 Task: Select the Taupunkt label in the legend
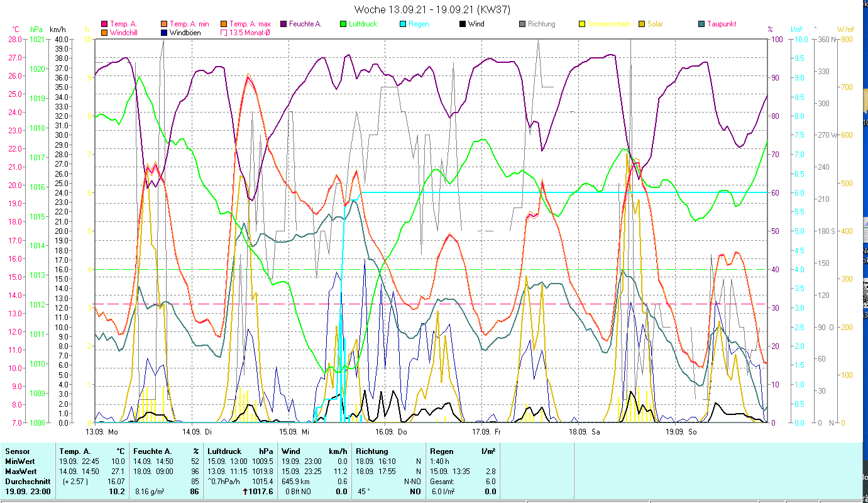[x=722, y=25]
